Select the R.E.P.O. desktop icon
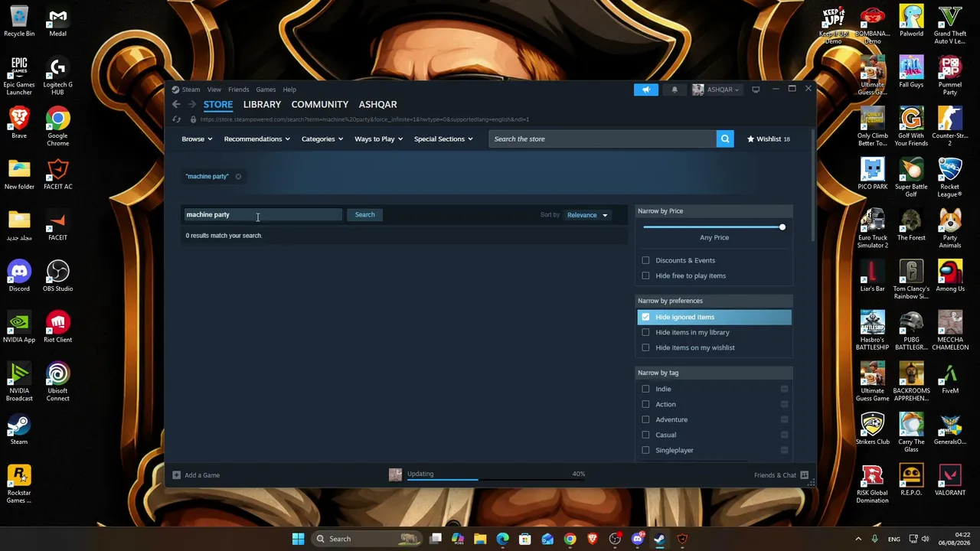Screen dimensions: 980x551 (911, 480)
